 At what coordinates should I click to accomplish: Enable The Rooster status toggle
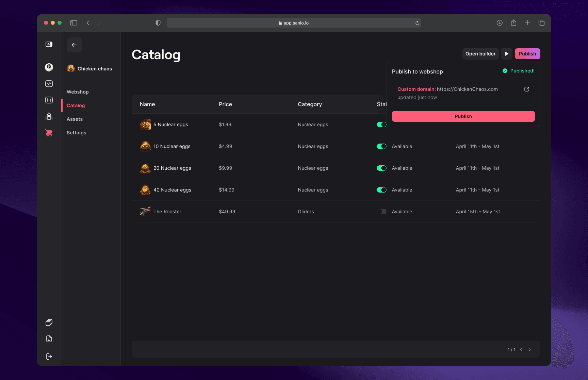click(381, 212)
